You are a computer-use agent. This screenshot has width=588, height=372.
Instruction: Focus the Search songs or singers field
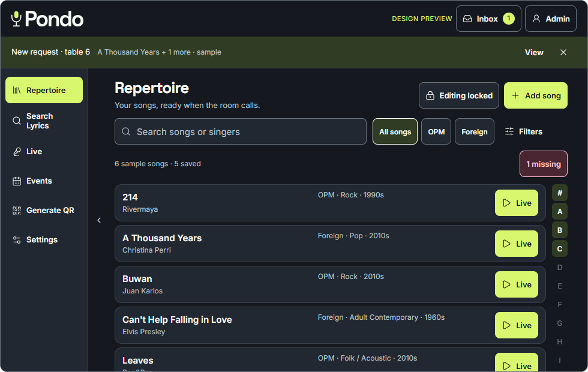[x=241, y=131]
